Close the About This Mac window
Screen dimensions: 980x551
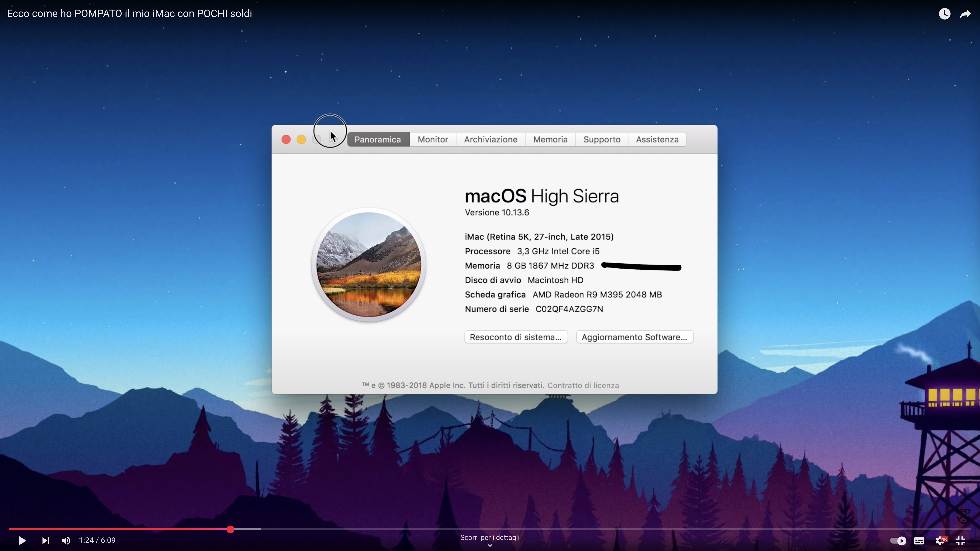point(286,139)
